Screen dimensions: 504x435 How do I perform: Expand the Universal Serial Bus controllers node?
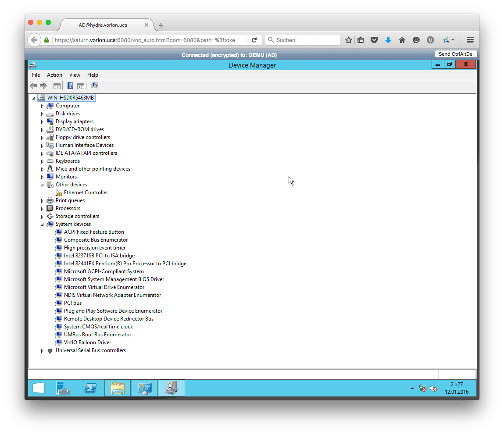pyautogui.click(x=43, y=350)
